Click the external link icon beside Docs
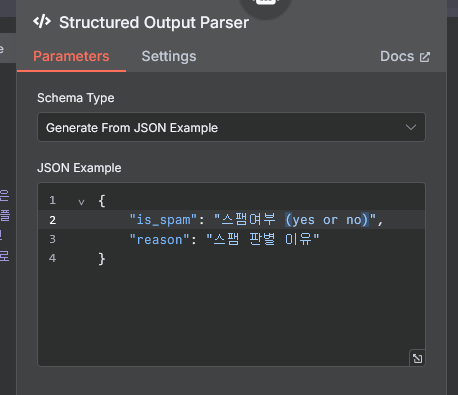The height and width of the screenshot is (395, 458). [425, 57]
